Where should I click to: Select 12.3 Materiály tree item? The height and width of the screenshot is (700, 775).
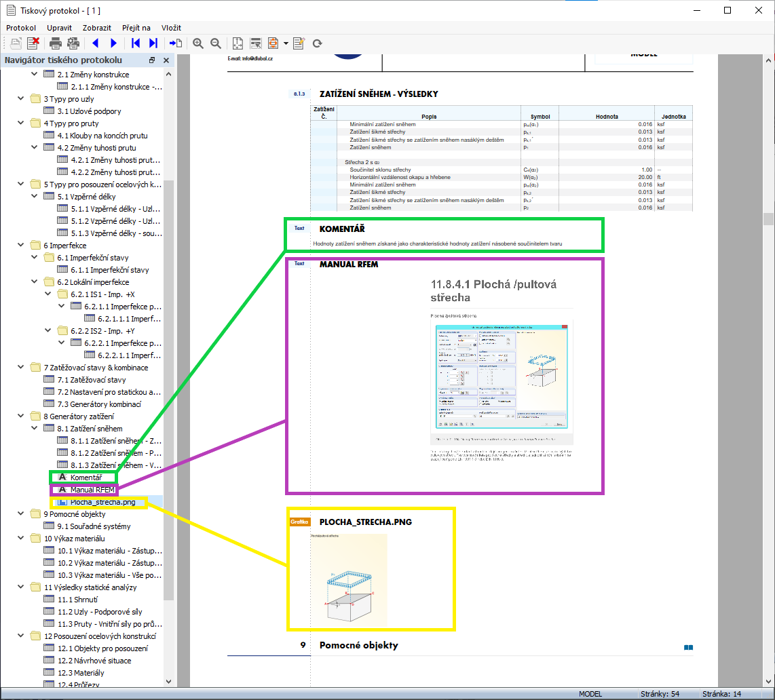81,673
